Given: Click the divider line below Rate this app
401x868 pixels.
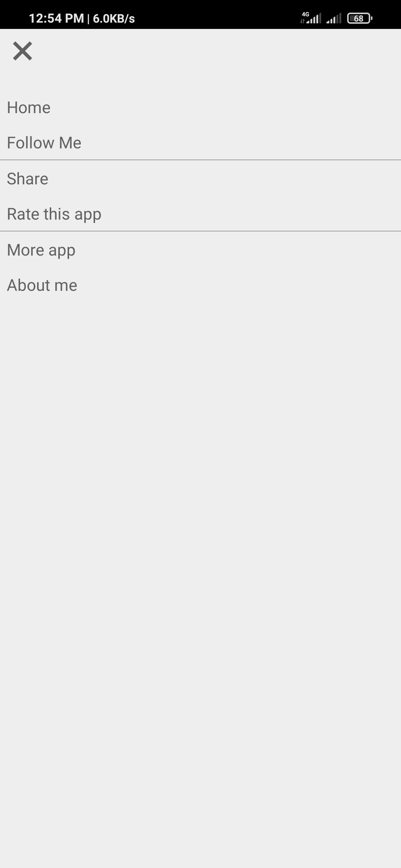Looking at the screenshot, I should [200, 231].
